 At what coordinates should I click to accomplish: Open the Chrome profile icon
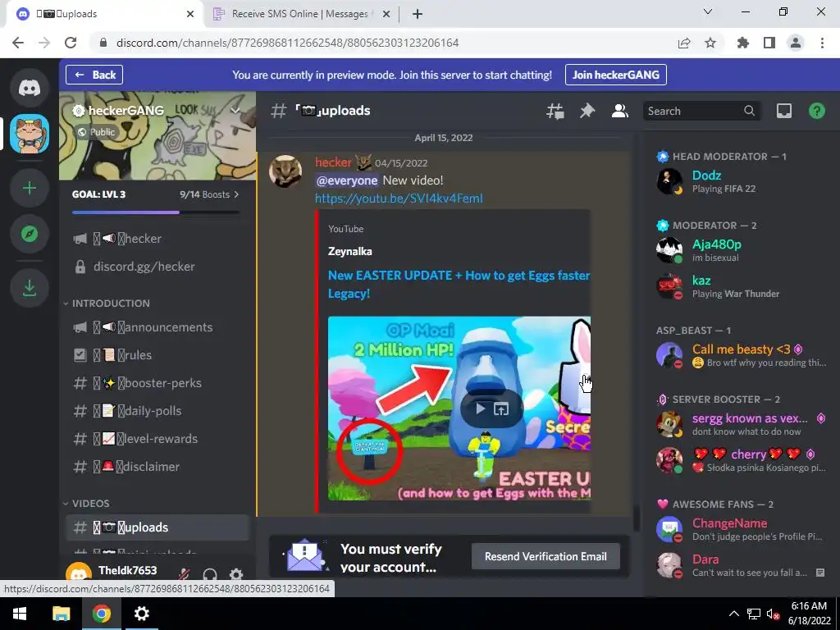(x=796, y=43)
